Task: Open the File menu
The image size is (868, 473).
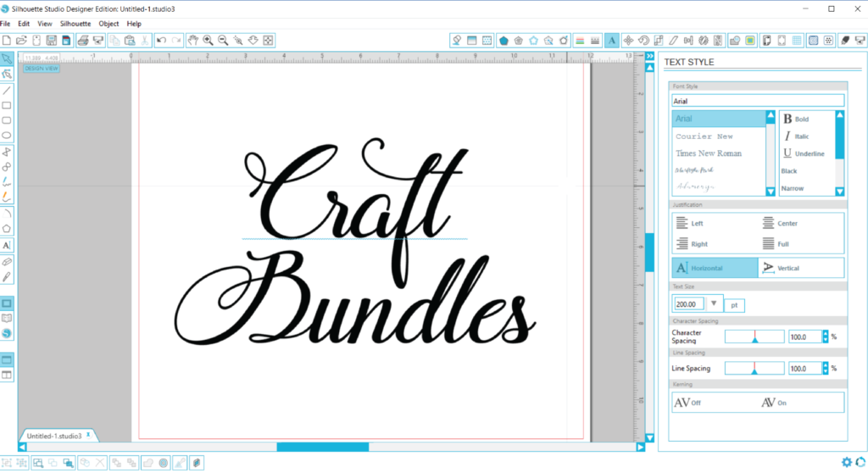Action: (x=5, y=24)
